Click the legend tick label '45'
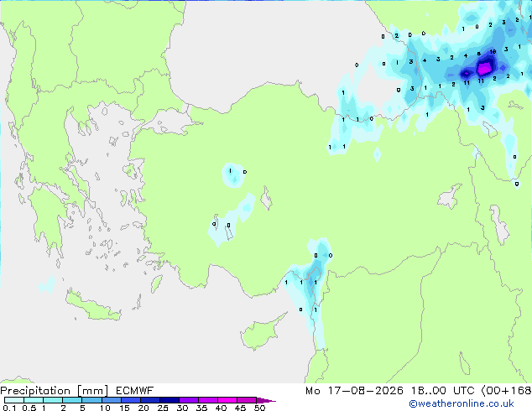The width and height of the screenshot is (532, 411). click(x=240, y=408)
